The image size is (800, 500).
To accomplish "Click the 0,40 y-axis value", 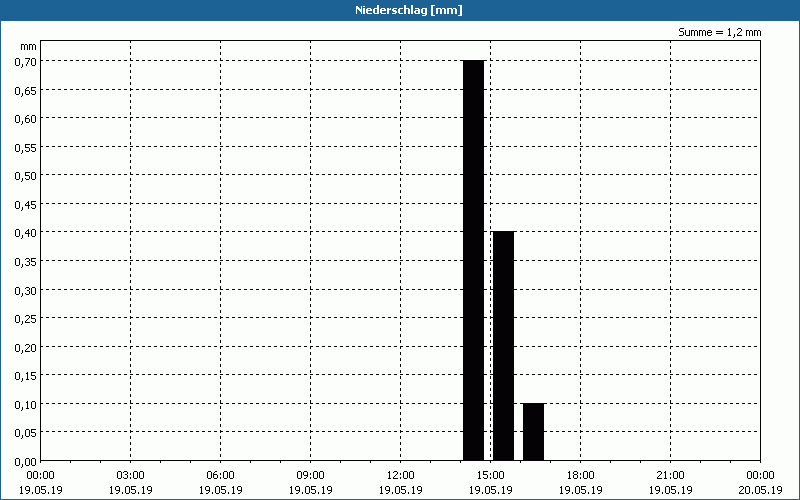I will click(x=26, y=233).
